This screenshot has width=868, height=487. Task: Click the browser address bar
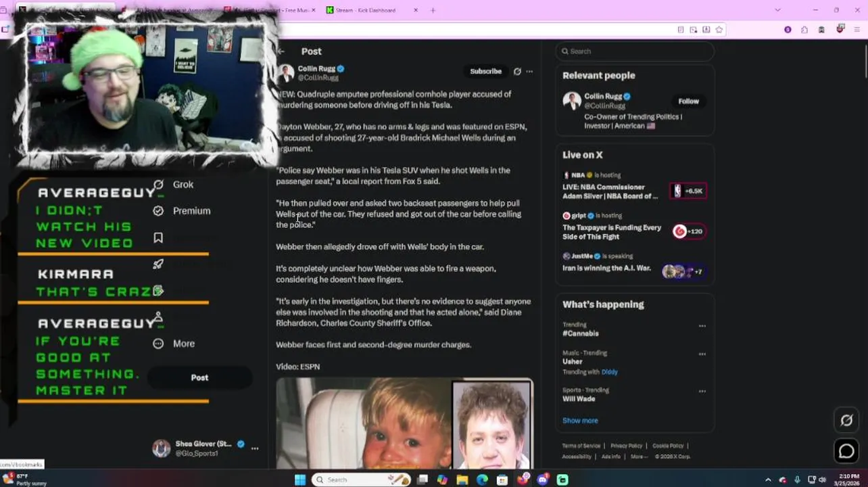[473, 30]
